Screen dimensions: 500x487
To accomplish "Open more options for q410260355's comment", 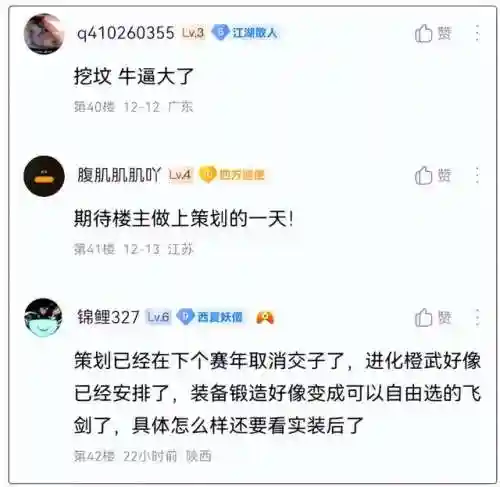I will 477,33.
